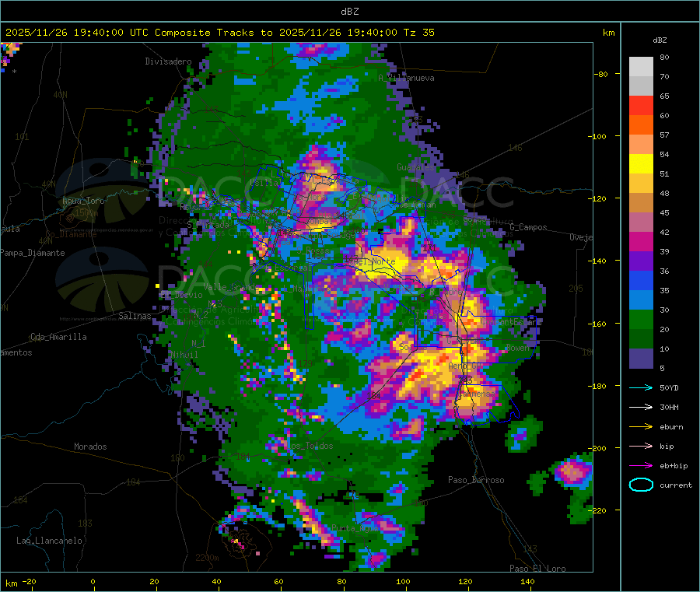Click the Valle_Grande place label
The image size is (700, 592).
[x=231, y=286]
